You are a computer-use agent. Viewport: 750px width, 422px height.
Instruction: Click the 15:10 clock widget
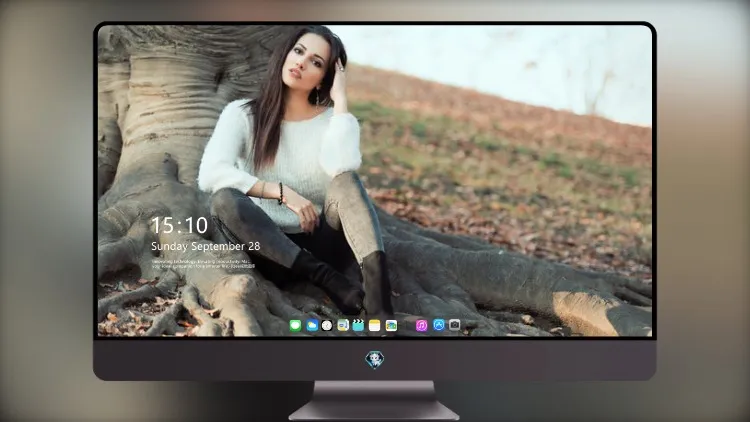pos(179,225)
